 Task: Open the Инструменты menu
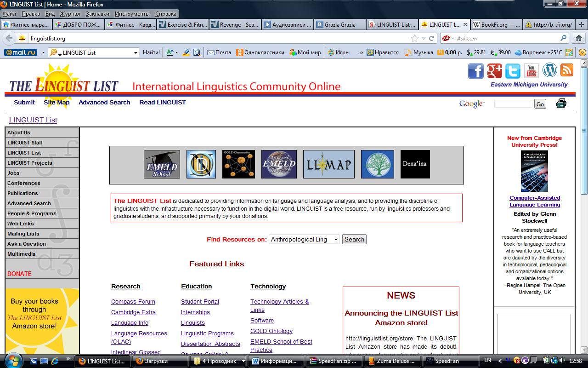pos(132,14)
